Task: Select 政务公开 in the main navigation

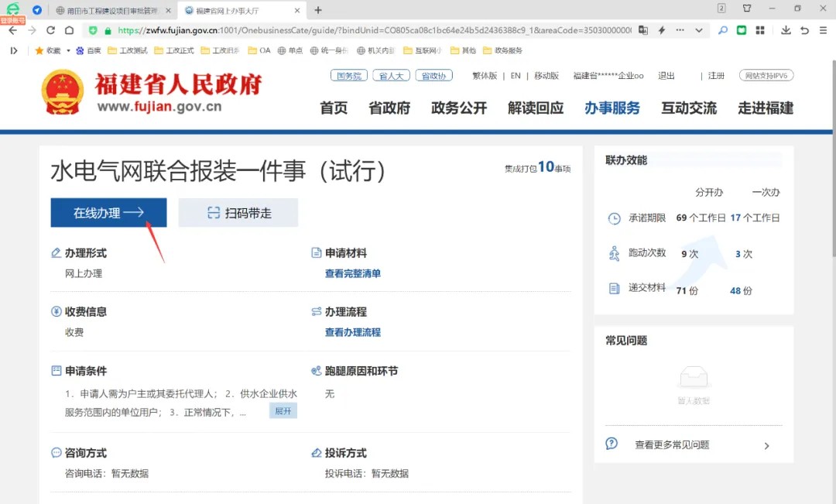Action: coord(458,108)
